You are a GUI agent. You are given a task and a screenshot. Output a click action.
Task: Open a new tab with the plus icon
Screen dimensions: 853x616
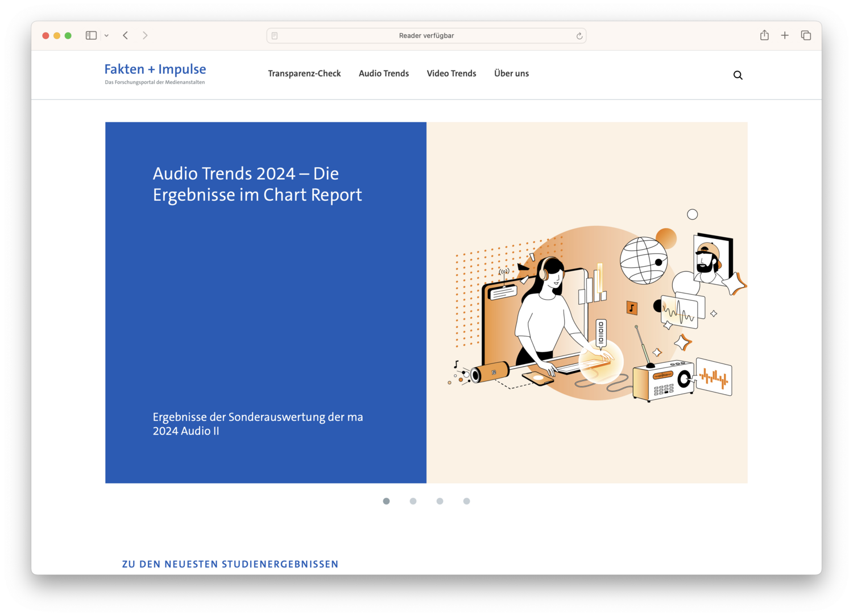(785, 35)
